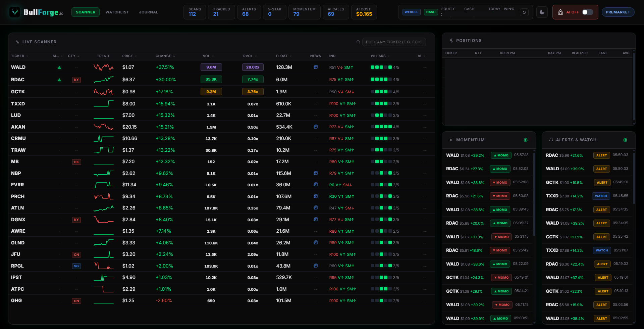644x329 pixels.
Task: Collapse the Momentum panel with the double chevron
Action: [451, 140]
